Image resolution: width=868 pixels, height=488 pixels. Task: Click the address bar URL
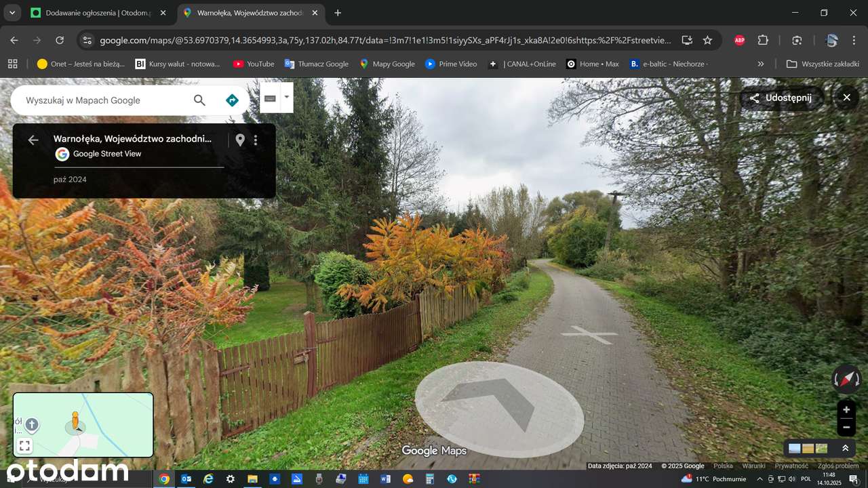[385, 41]
